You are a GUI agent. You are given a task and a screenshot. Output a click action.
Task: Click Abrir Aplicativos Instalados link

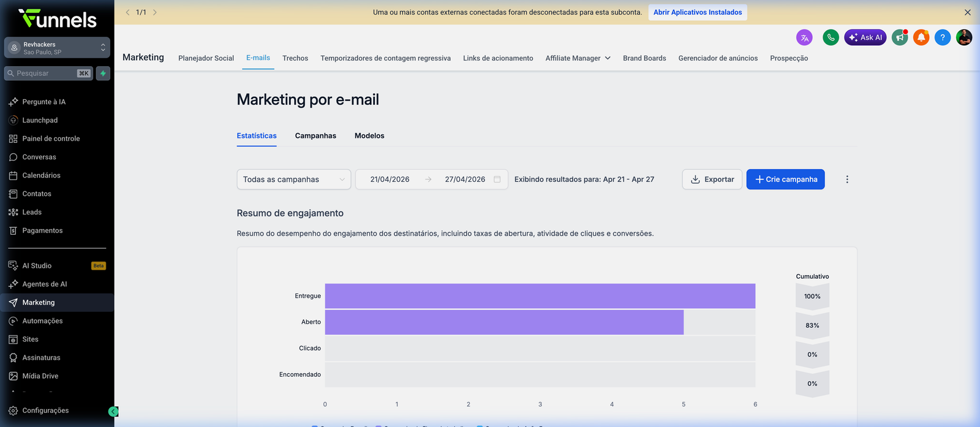point(698,12)
